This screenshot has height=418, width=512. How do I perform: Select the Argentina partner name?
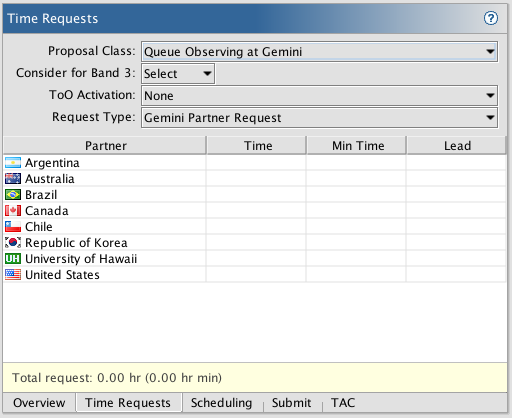click(52, 163)
